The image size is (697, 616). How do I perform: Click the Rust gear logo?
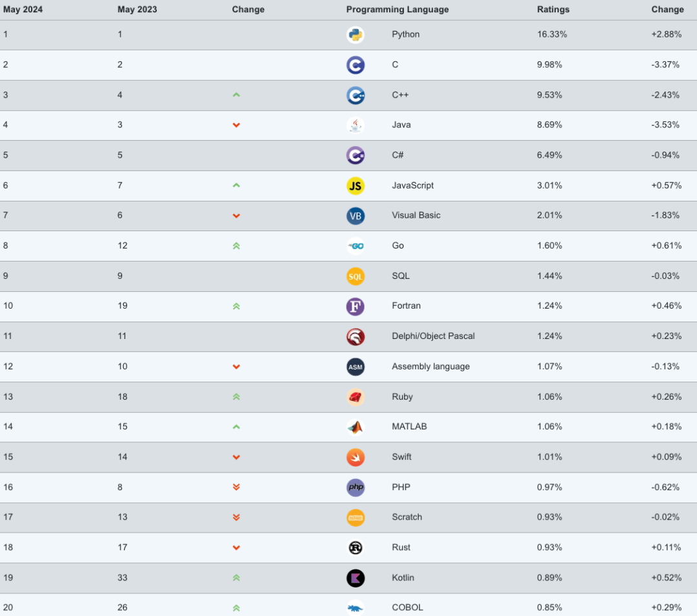coord(355,548)
